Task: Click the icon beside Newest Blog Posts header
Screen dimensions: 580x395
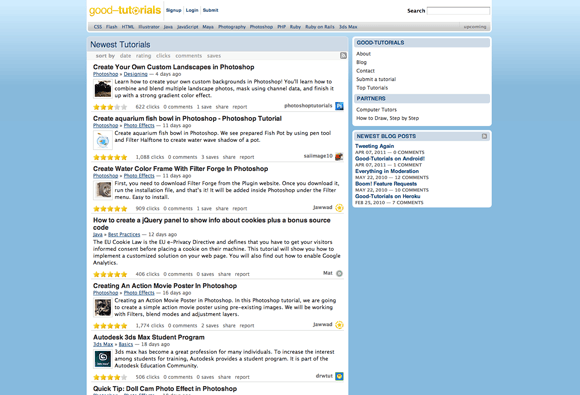Action: click(x=484, y=136)
